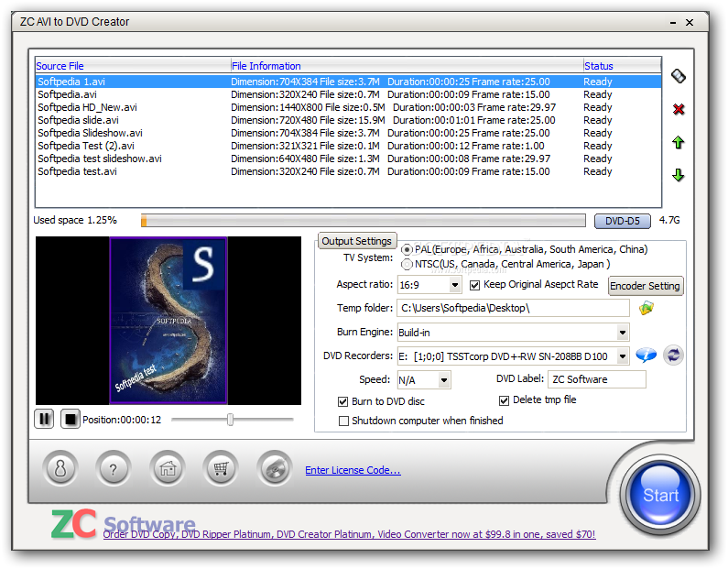Show DVD recorder info bubble icon

(646, 356)
